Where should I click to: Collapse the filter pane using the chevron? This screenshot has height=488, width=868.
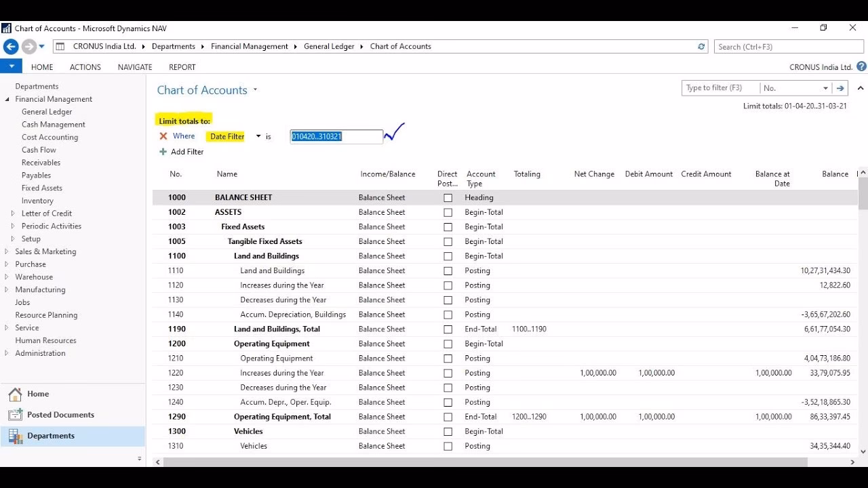click(x=861, y=88)
